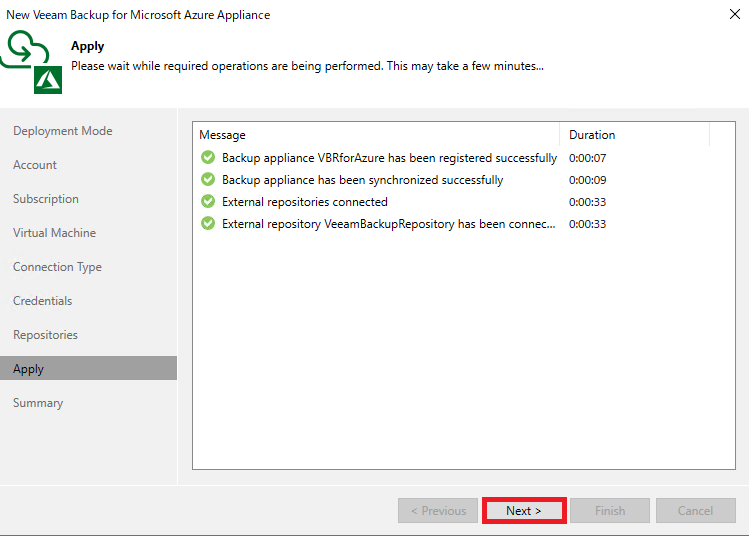Open the Deployment Mode wizard step
Screen dimensions: 749x536
click(63, 131)
